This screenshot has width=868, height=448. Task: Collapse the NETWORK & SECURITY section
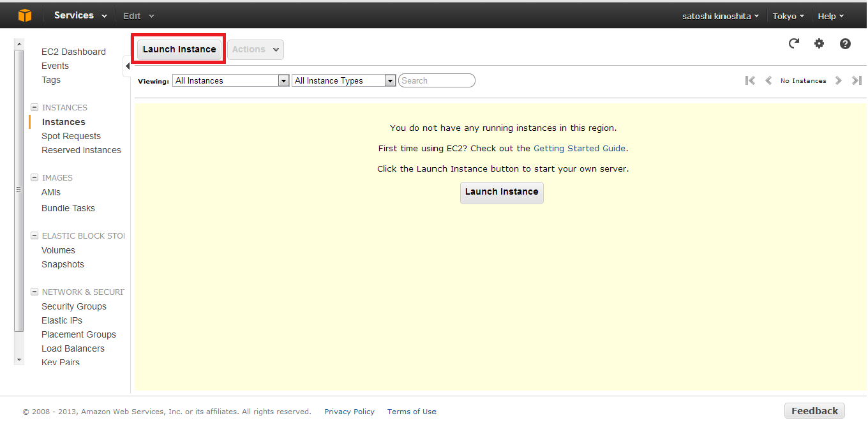point(34,292)
